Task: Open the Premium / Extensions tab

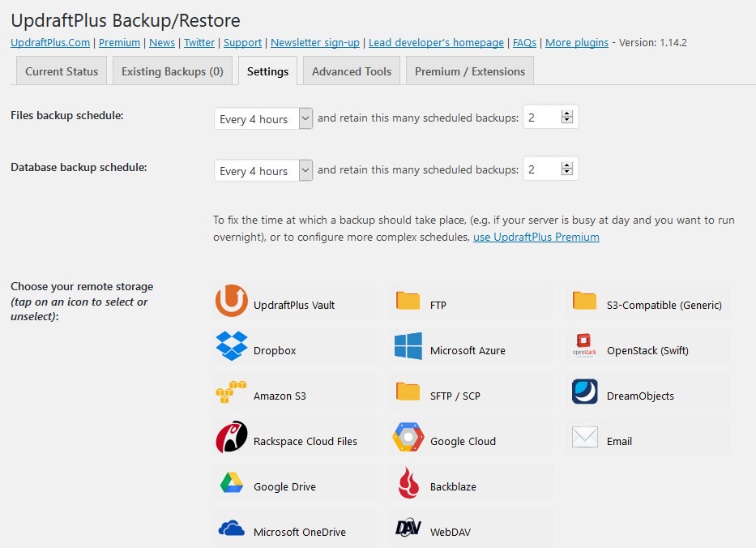Action: click(x=470, y=71)
